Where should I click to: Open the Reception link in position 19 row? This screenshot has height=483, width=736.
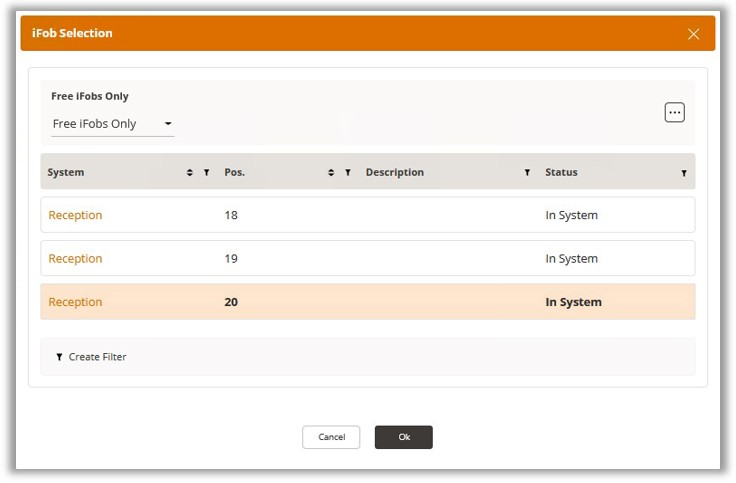[x=75, y=259]
